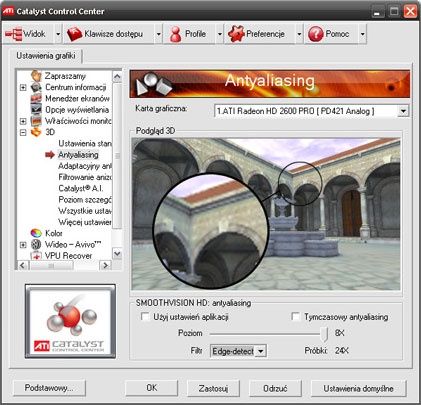
Task: Click the 3D node icon
Action: [x=36, y=132]
